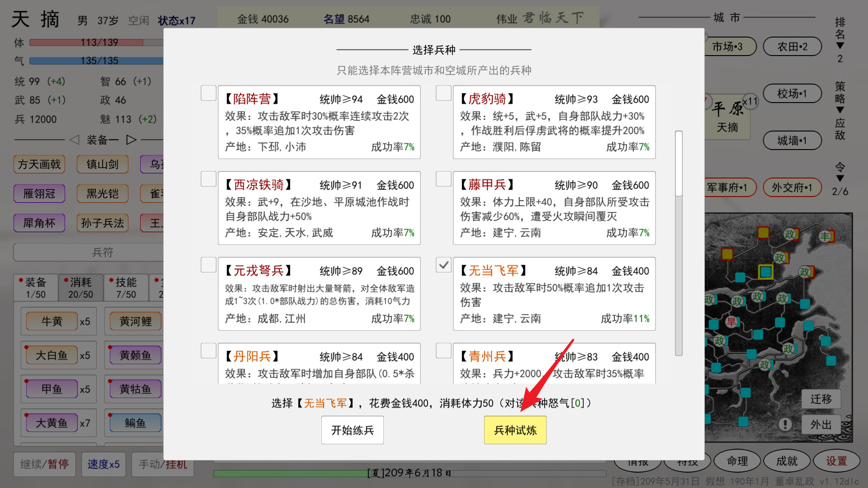Viewport: 868px width, 488px height.
Task: Click next equipment page arrow beside 装备一
Action: (131, 140)
